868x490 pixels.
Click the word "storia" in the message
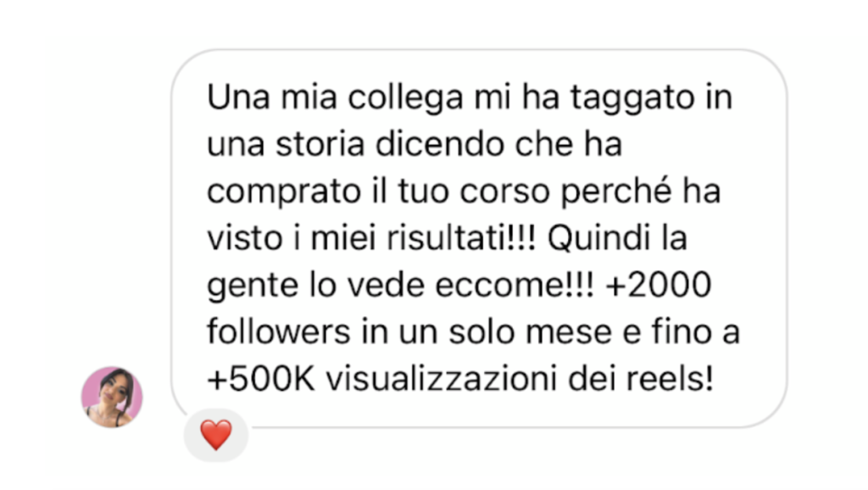(320, 144)
